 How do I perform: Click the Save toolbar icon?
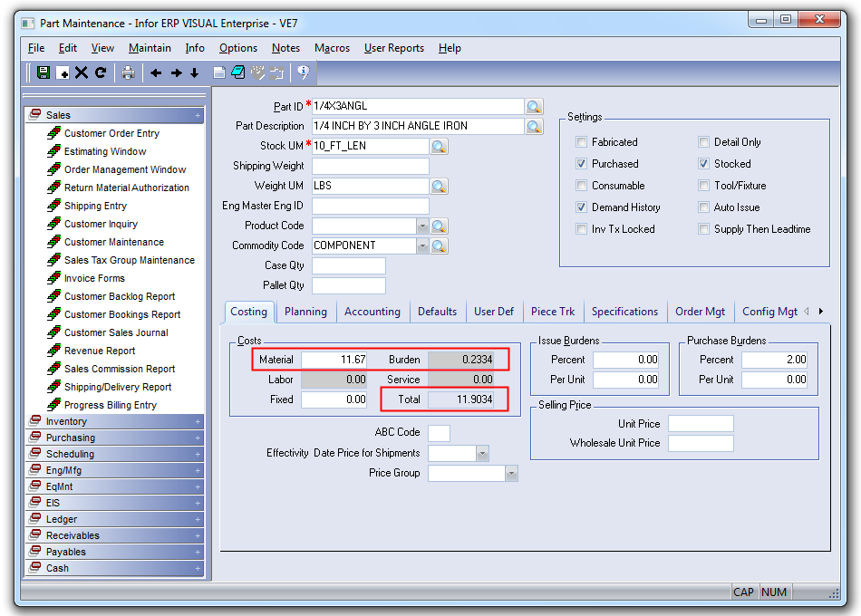click(x=44, y=72)
